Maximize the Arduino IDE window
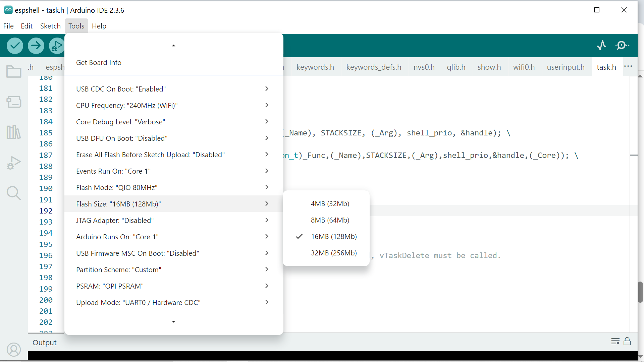The height and width of the screenshot is (362, 644). pyautogui.click(x=597, y=10)
